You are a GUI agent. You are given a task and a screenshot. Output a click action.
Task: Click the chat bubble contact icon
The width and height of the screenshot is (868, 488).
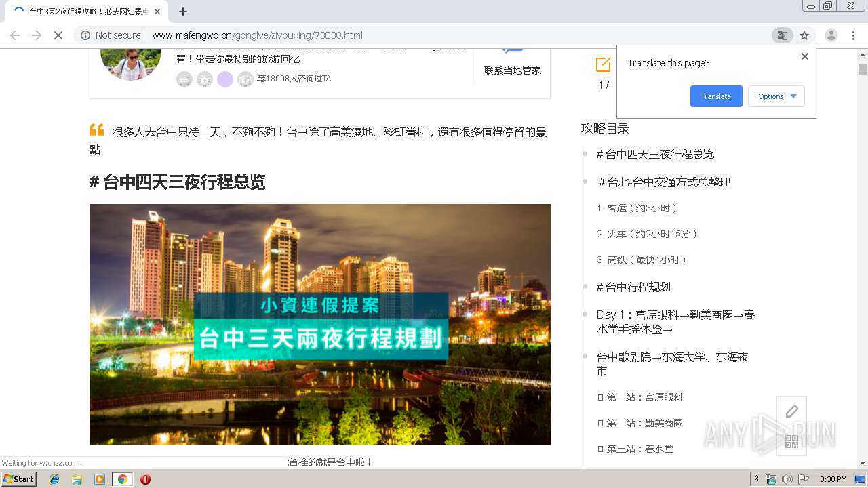tap(513, 51)
